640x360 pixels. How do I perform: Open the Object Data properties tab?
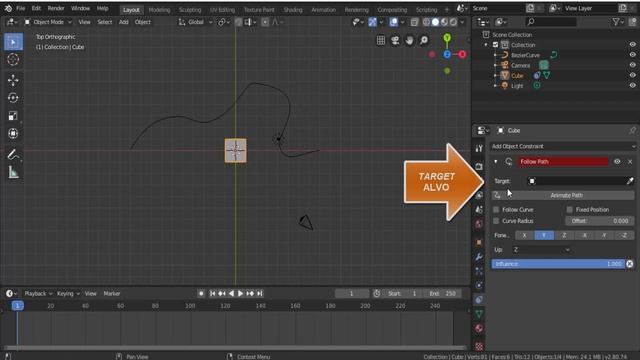(479, 314)
